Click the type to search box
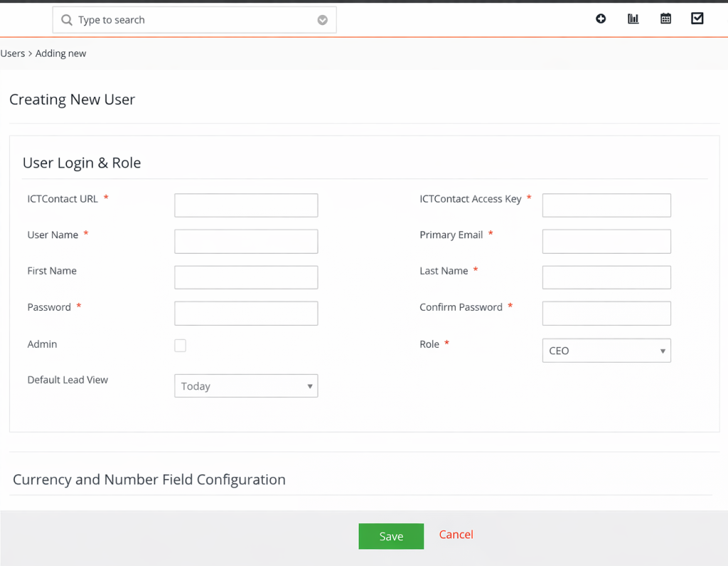The image size is (728, 566). (x=178, y=20)
